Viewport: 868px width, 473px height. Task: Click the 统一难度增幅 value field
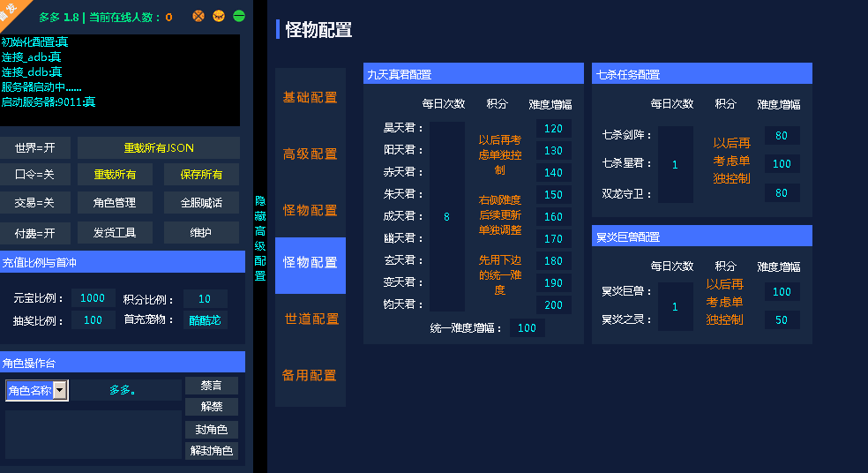click(x=527, y=328)
